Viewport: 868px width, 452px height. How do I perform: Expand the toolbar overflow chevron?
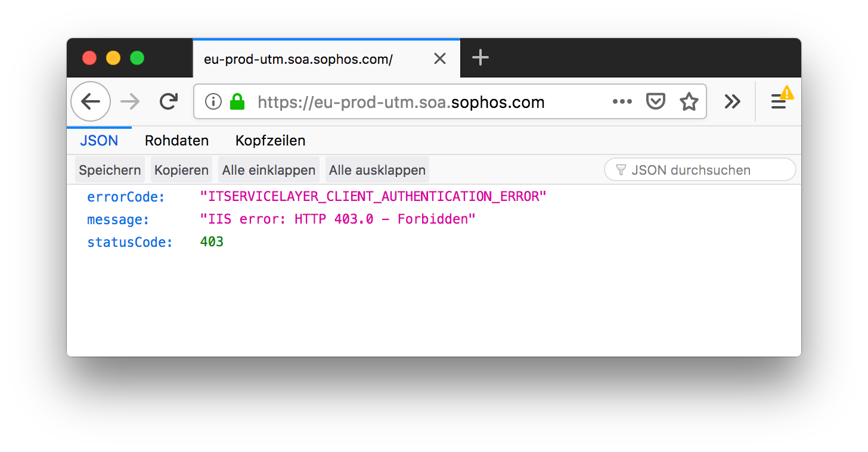[732, 102]
